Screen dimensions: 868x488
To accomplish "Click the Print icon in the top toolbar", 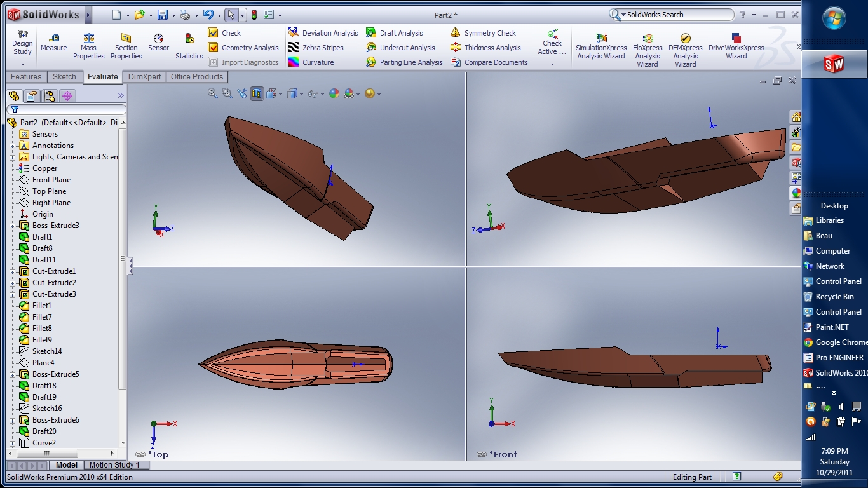I will [185, 15].
